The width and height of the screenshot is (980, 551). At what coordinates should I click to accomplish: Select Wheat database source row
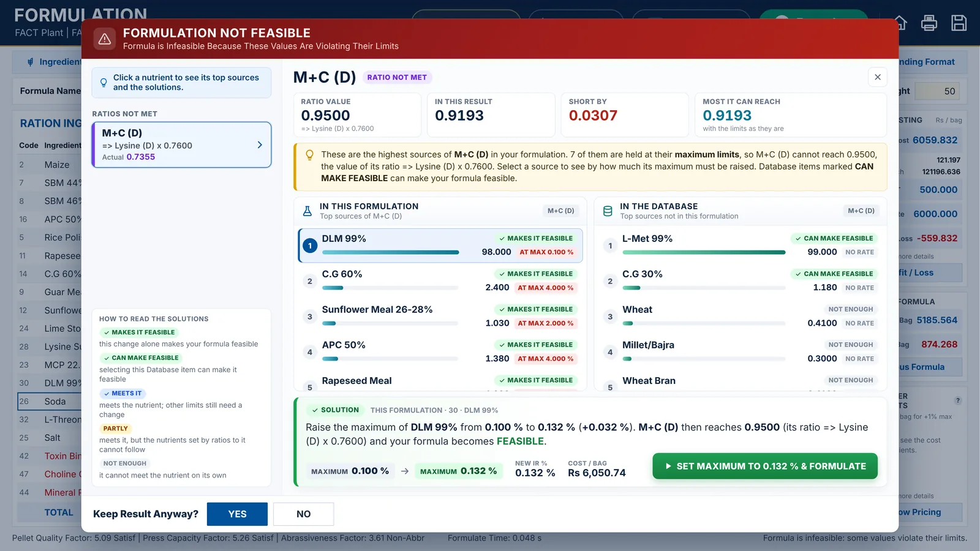pos(740,316)
